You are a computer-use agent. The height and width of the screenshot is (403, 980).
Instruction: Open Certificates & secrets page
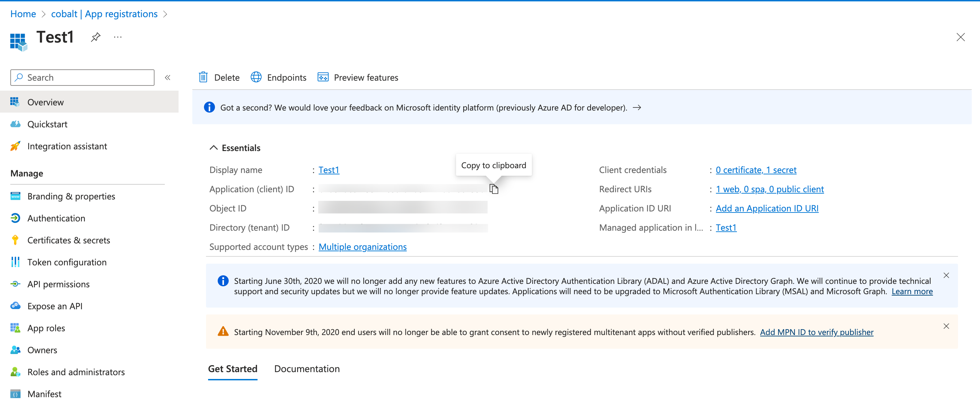[x=68, y=240]
